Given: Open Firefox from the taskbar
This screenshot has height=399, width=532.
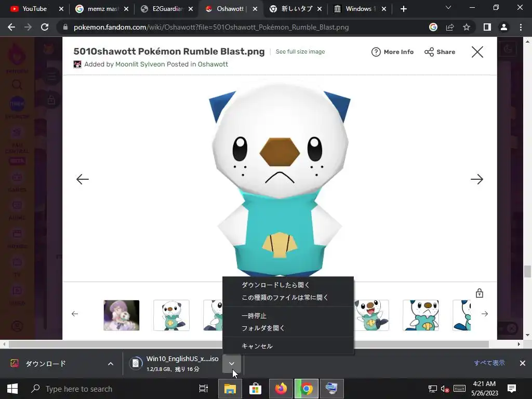Looking at the screenshot, I should (x=281, y=389).
